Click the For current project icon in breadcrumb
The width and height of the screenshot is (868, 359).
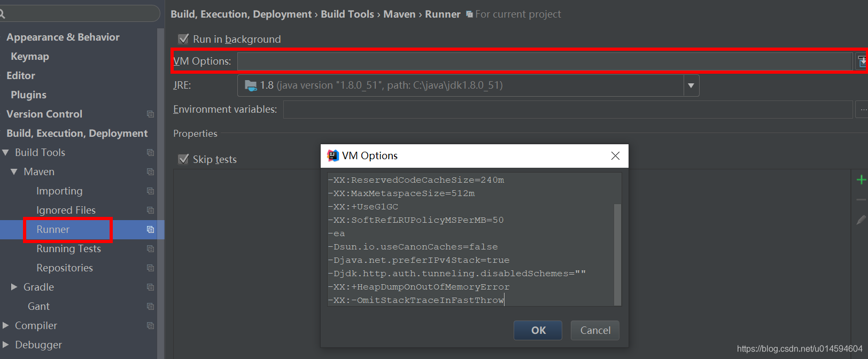469,14
